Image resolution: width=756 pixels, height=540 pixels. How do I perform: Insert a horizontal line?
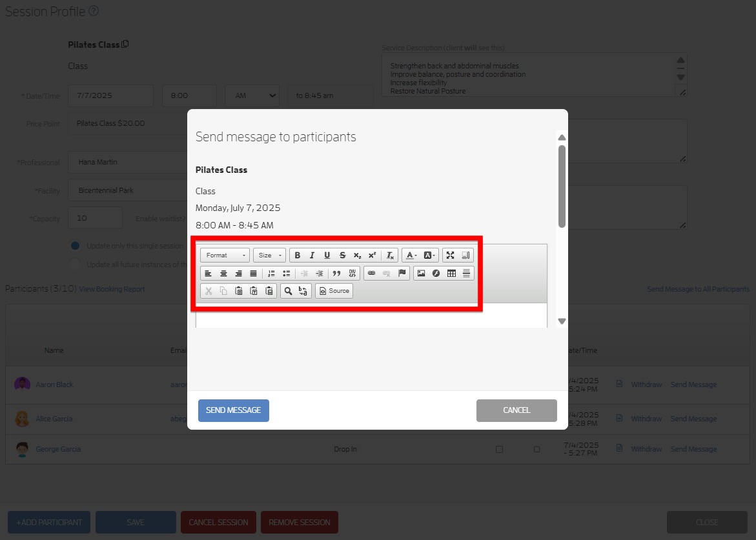coord(466,273)
